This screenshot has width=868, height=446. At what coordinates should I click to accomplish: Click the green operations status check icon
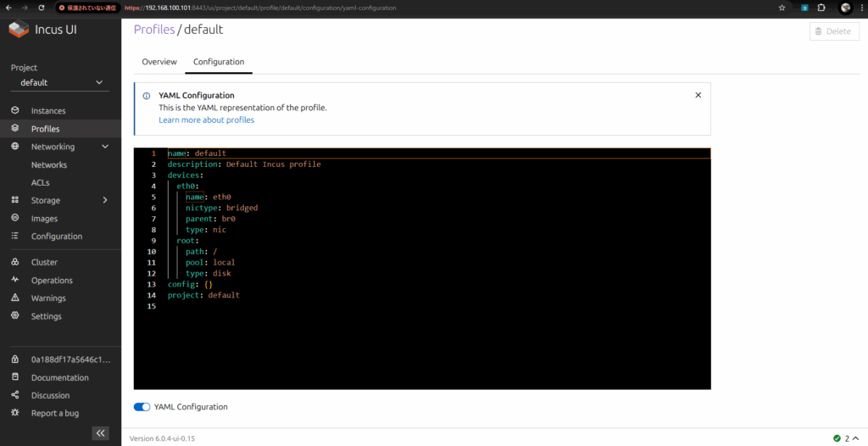[x=837, y=438]
